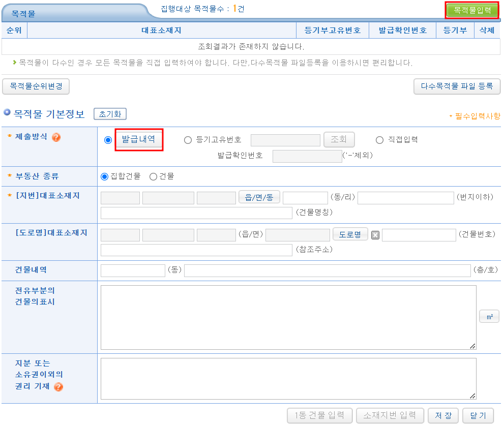Click 목적물순위변경 button
The width and height of the screenshot is (504, 425).
coord(36,86)
